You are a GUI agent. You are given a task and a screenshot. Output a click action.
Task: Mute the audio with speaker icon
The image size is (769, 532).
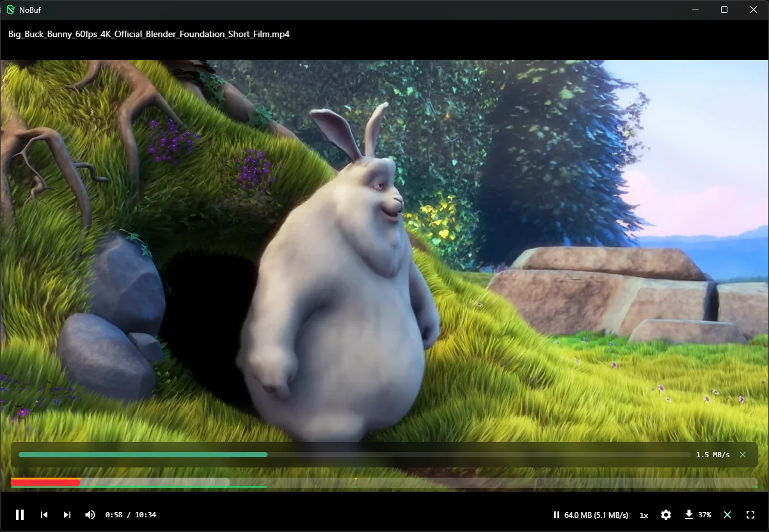[x=90, y=515]
